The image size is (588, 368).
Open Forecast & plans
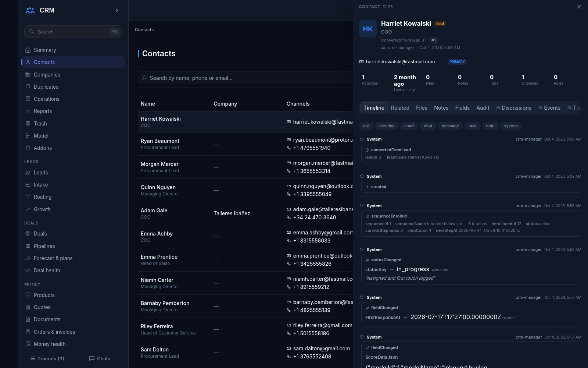click(x=73, y=258)
